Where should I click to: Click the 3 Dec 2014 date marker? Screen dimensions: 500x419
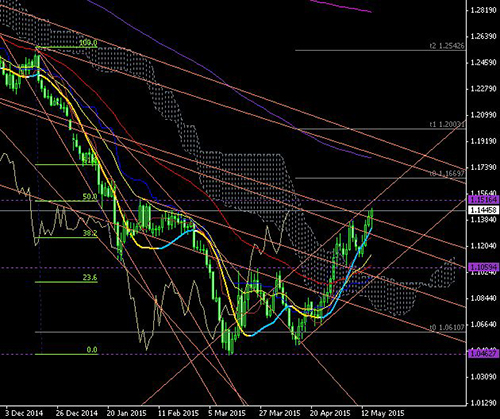tap(25, 413)
